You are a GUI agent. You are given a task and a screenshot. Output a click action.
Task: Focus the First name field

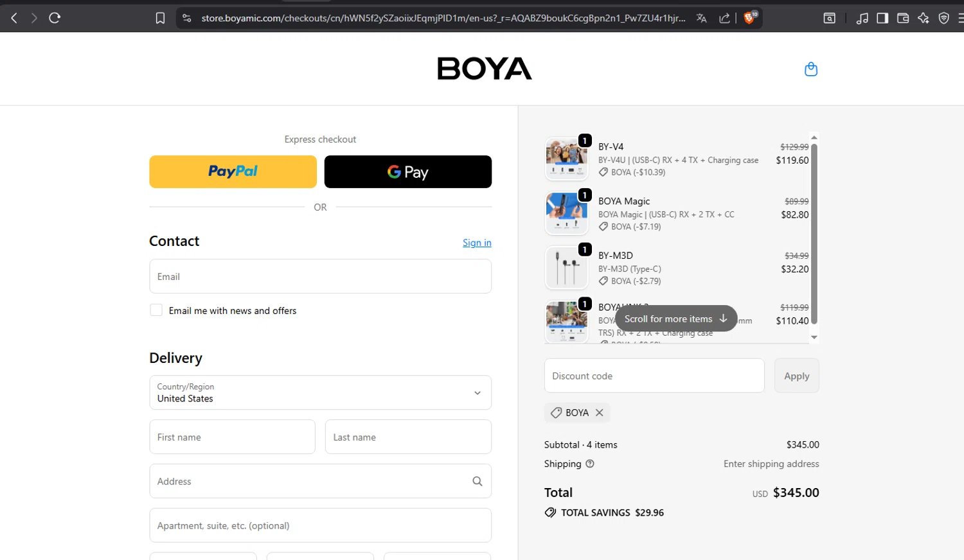coord(233,437)
